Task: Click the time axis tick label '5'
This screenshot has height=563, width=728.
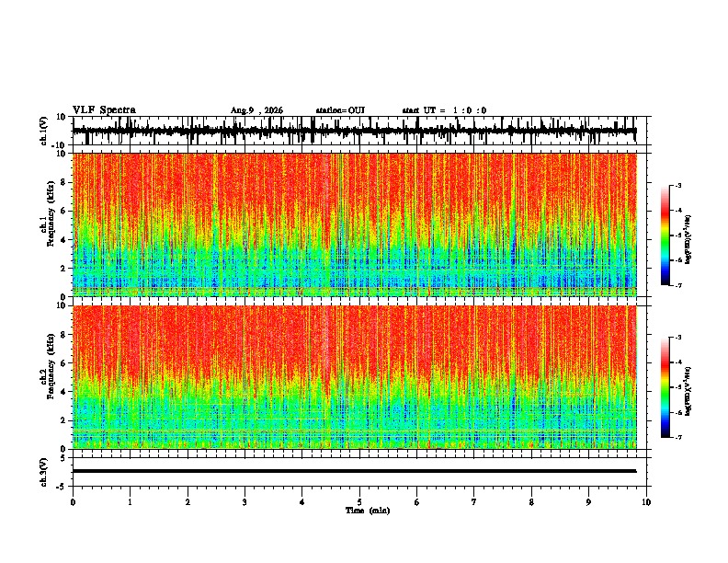Action: coord(359,502)
